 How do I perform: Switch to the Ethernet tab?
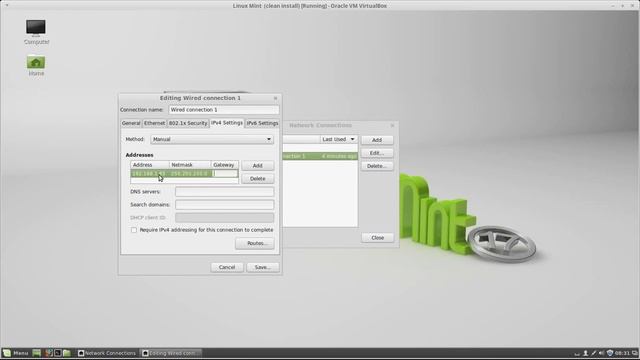(154, 123)
